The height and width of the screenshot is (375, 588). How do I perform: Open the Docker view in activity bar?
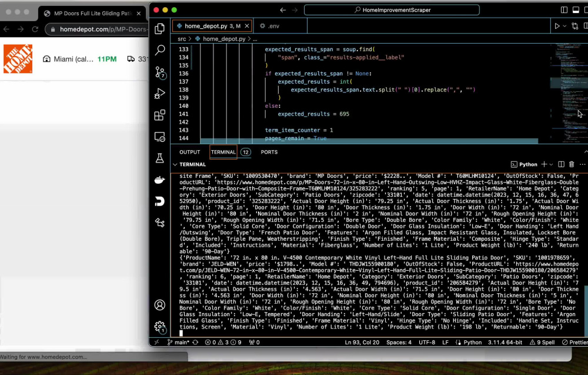coord(159,180)
